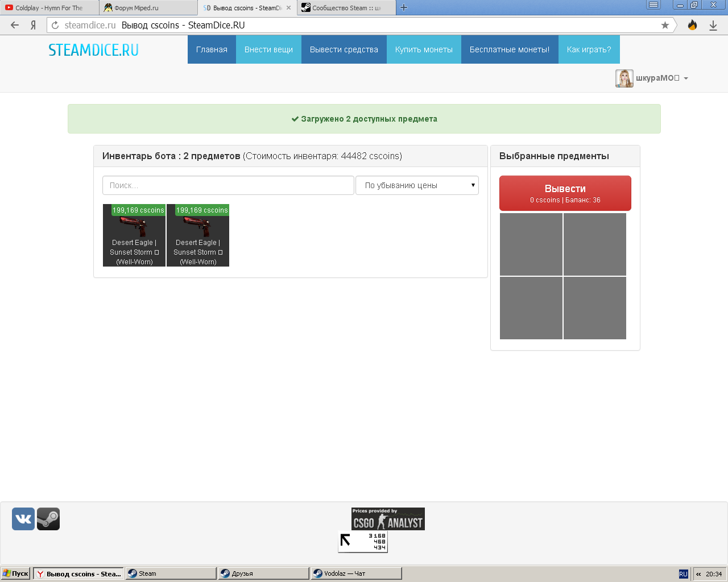Open the 'Главная' navigation item

[x=212, y=49]
